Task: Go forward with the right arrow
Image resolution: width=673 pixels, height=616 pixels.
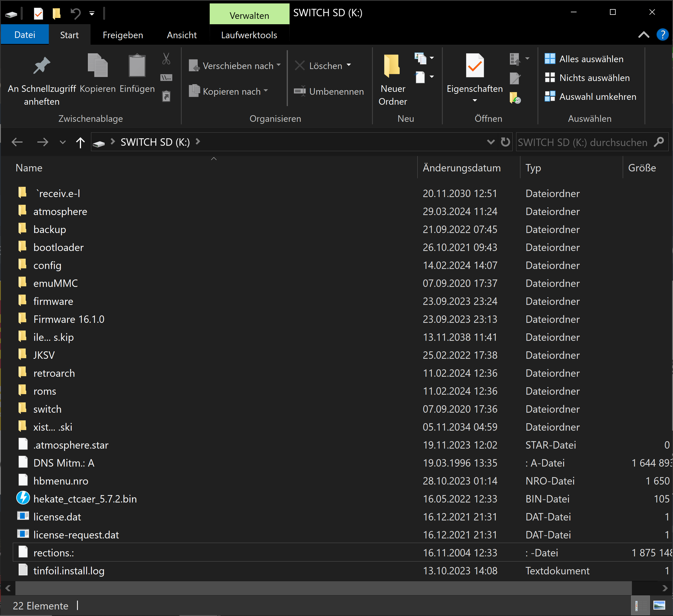Action: click(43, 142)
